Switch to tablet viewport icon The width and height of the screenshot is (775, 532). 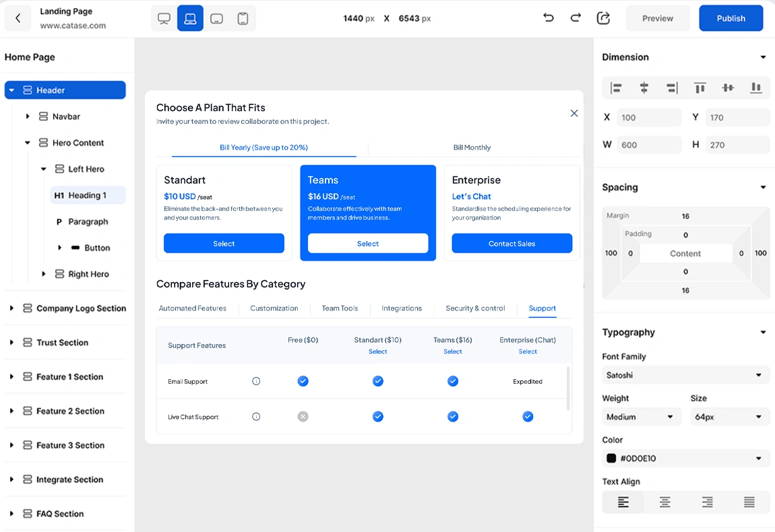coord(216,19)
